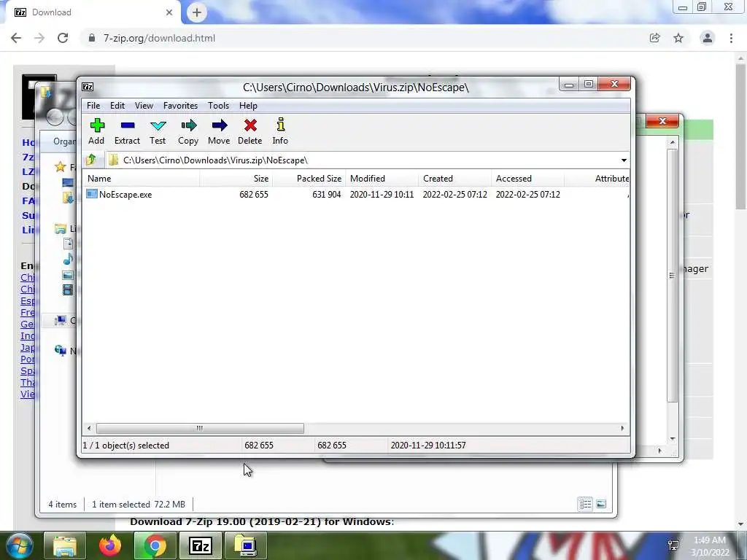Share this page from the address bar
Screen dimensions: 747x560
(x=654, y=38)
